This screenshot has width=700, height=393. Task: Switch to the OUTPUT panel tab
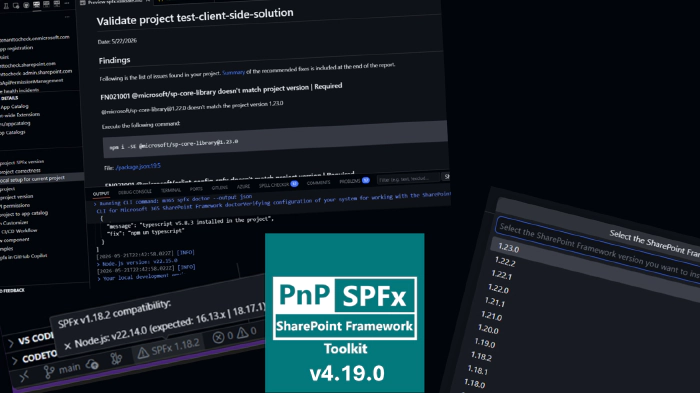click(x=101, y=194)
